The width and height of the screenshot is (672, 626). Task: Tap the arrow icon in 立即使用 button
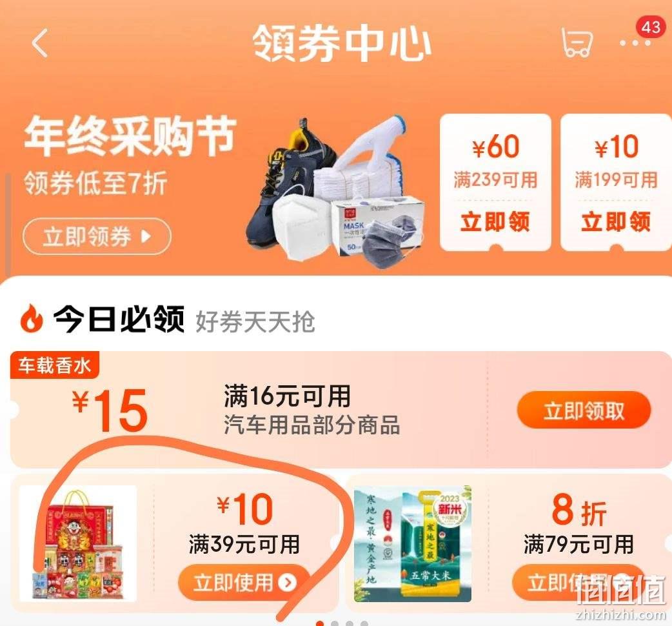tap(287, 582)
